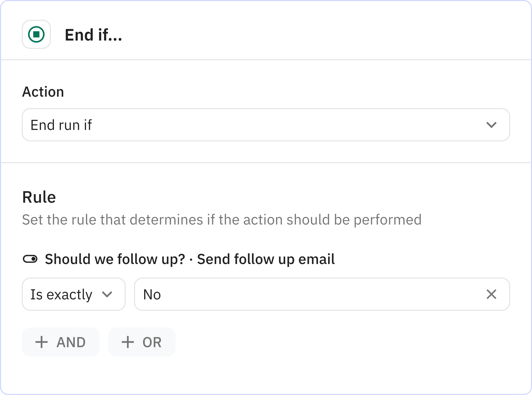The image size is (532, 395).
Task: Click the End run if selected value text
Action: [x=61, y=125]
